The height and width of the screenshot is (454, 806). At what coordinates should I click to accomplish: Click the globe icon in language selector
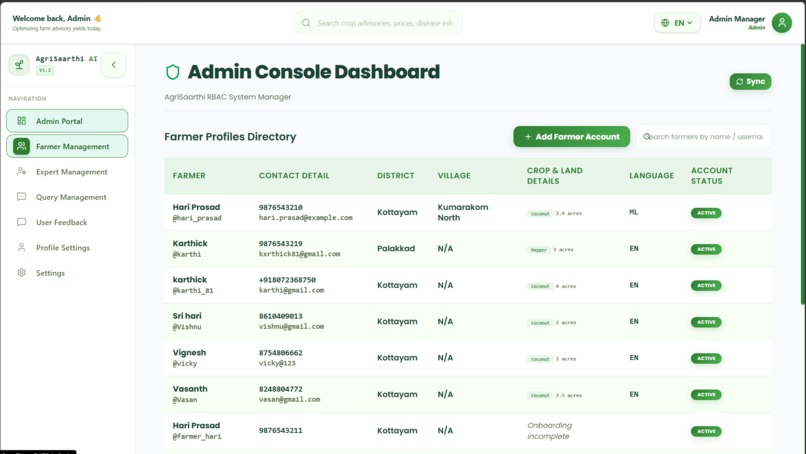665,23
